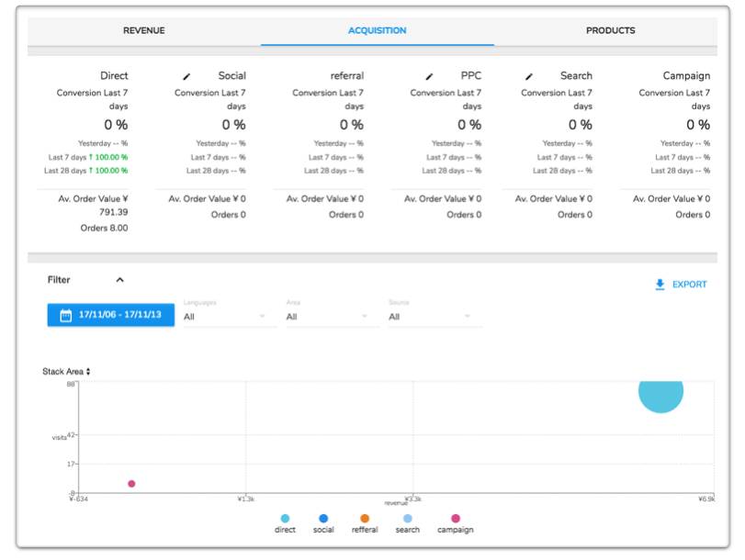Select the campaign legend color swatch
Image resolution: width=745 pixels, height=560 pixels.
pyautogui.click(x=456, y=519)
